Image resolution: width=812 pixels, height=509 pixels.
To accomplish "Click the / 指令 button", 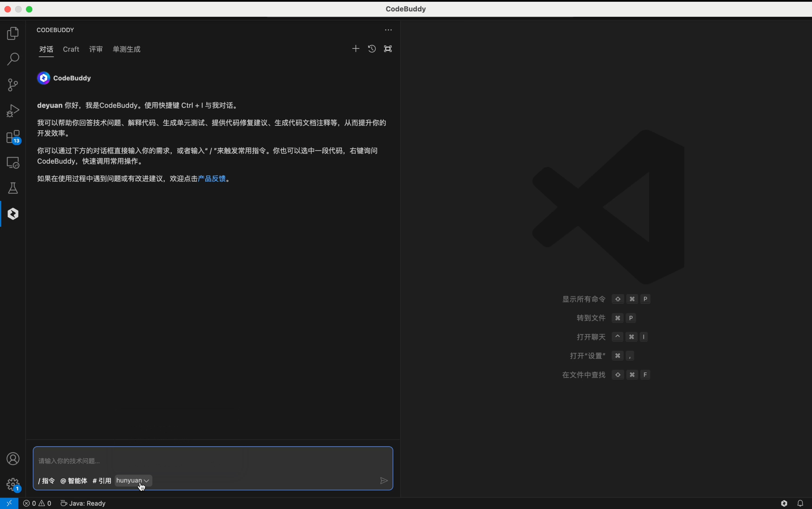I will [46, 481].
